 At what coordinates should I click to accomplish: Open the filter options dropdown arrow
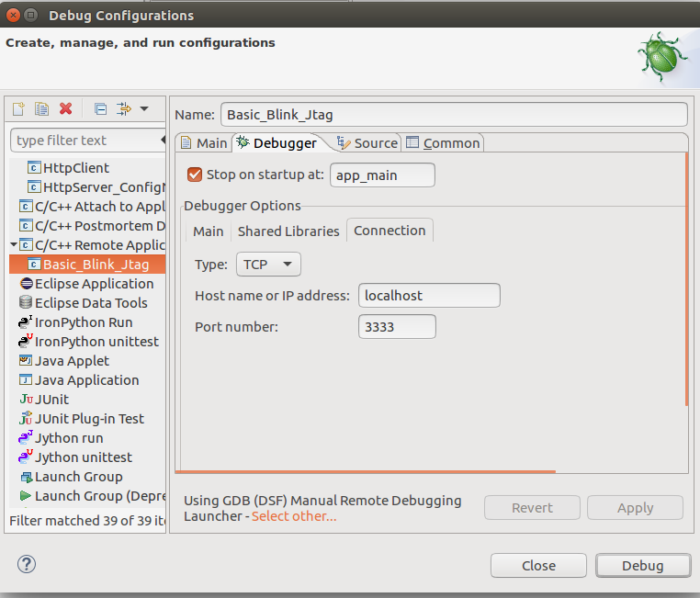point(144,109)
